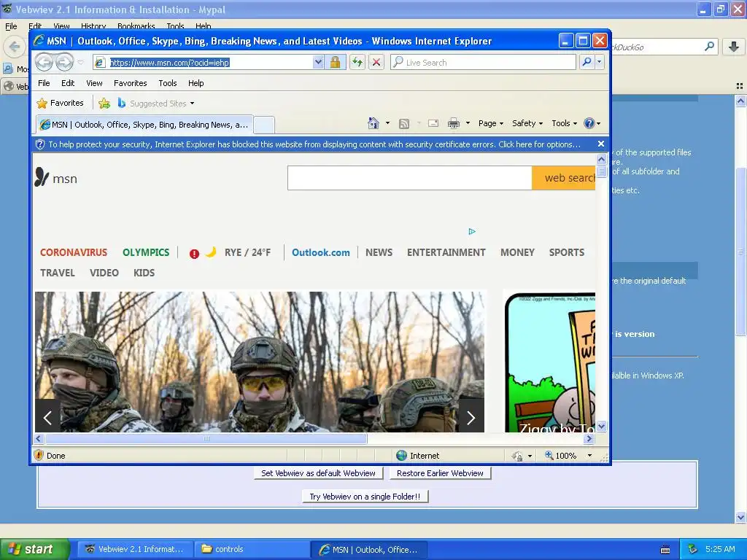Click the blue Help question mark icon
Screen dimensions: 747x560
click(x=589, y=123)
